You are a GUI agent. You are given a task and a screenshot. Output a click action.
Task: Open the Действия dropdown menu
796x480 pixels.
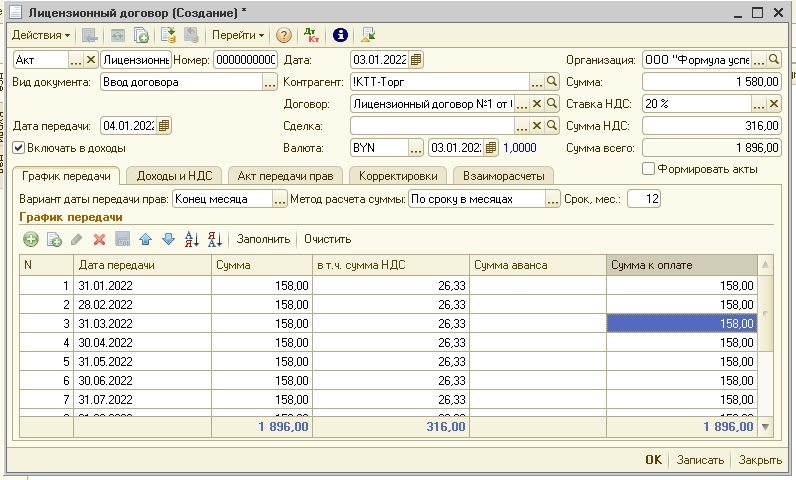click(41, 35)
